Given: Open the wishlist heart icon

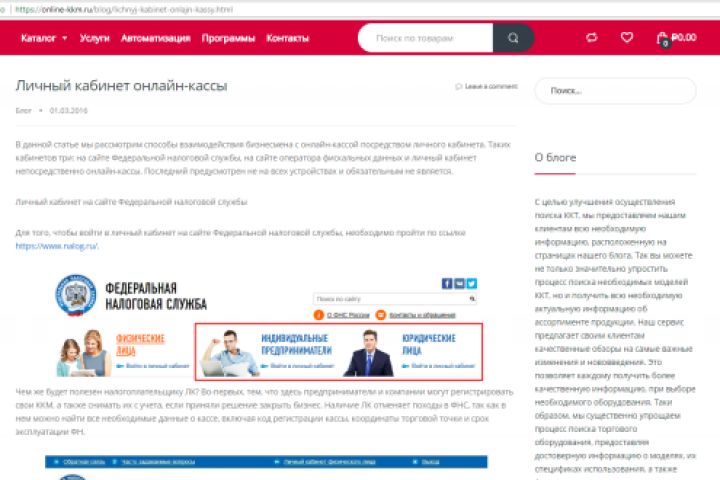Looking at the screenshot, I should [627, 37].
